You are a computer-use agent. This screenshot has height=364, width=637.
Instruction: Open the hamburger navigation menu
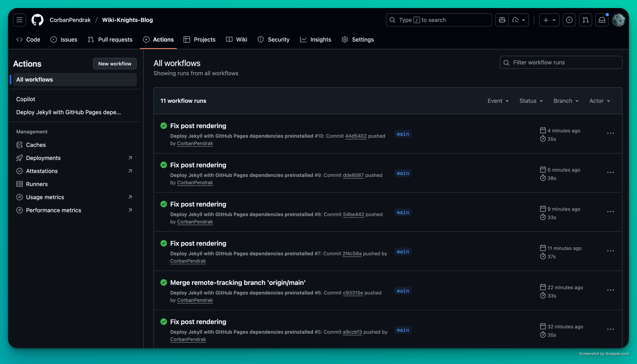coord(20,20)
